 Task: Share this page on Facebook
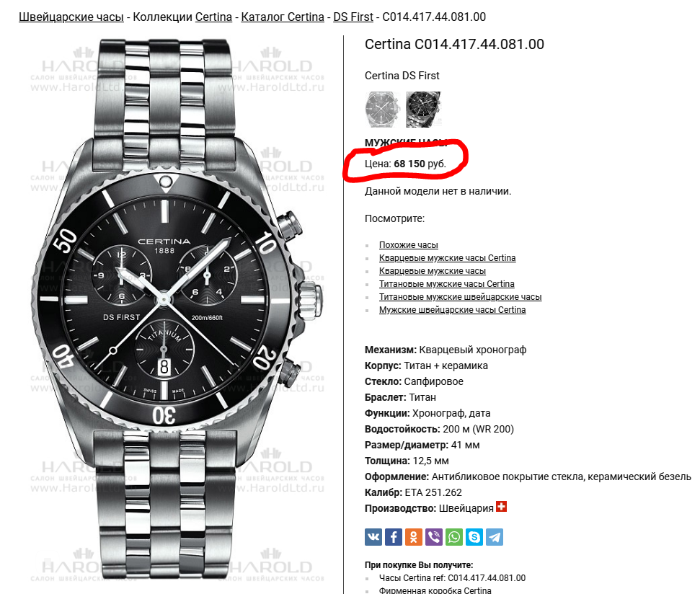pos(394,537)
